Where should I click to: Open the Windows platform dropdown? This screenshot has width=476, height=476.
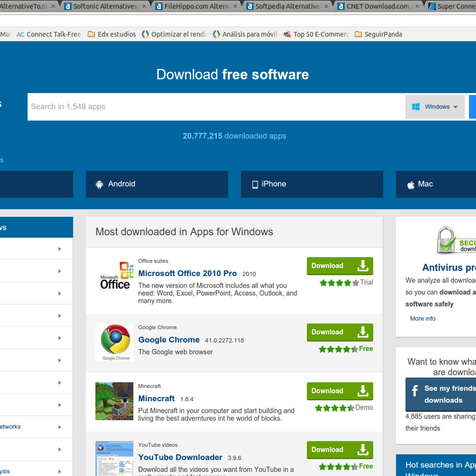[435, 107]
